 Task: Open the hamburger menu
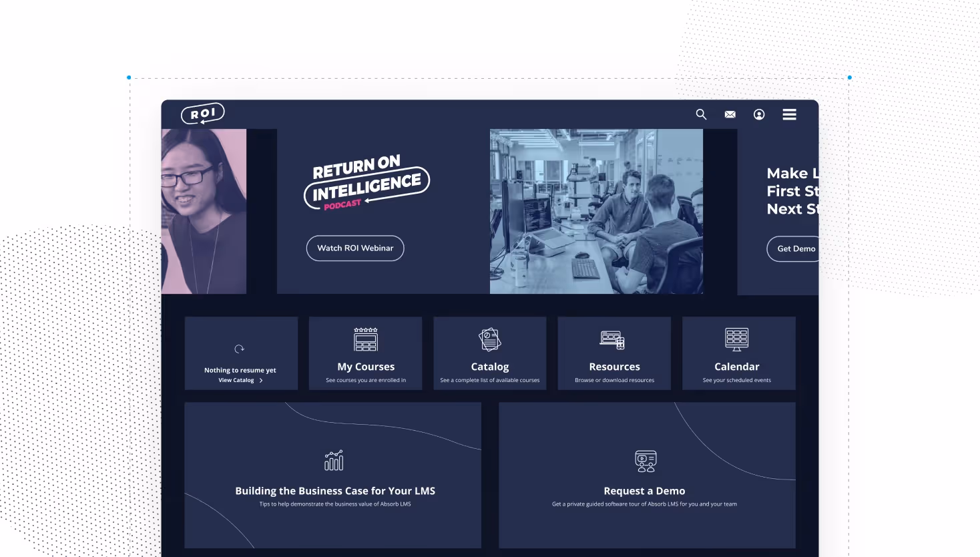(789, 114)
